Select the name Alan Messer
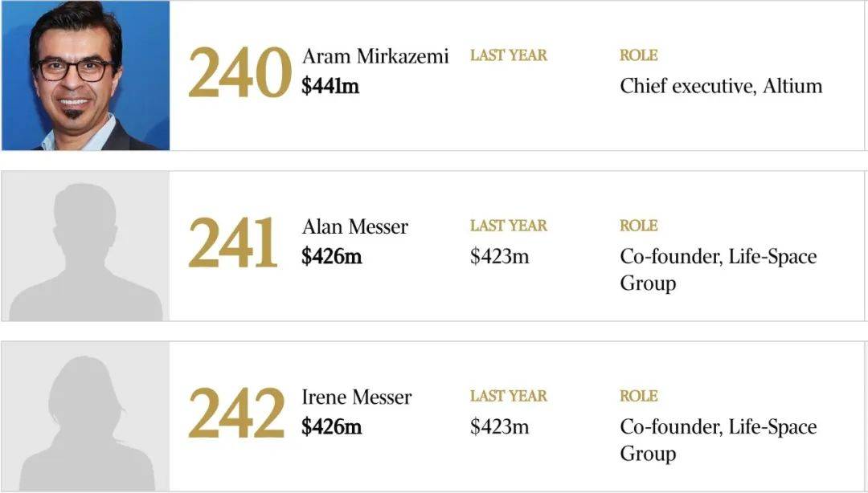The height and width of the screenshot is (493, 868). [355, 226]
